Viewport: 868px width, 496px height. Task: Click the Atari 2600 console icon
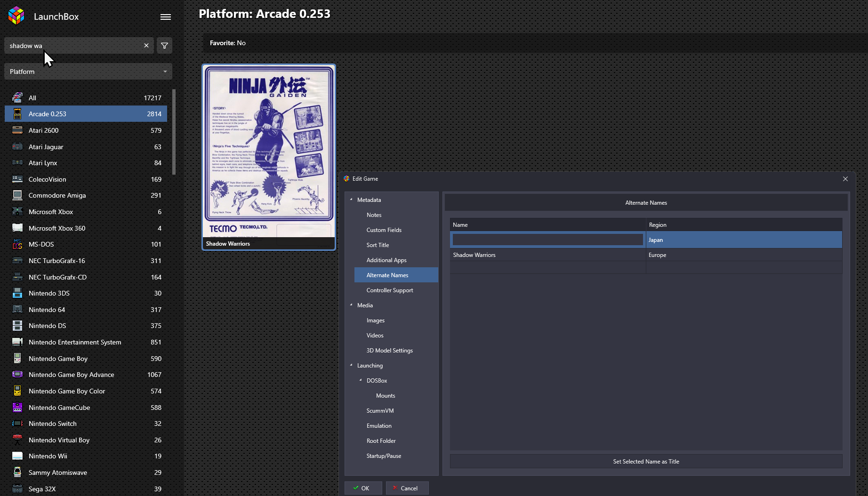[x=17, y=130]
